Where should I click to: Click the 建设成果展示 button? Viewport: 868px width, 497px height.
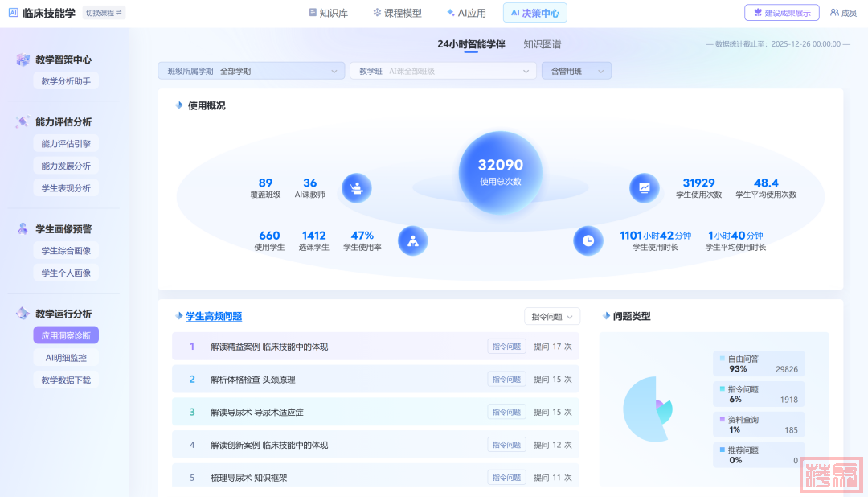click(781, 13)
